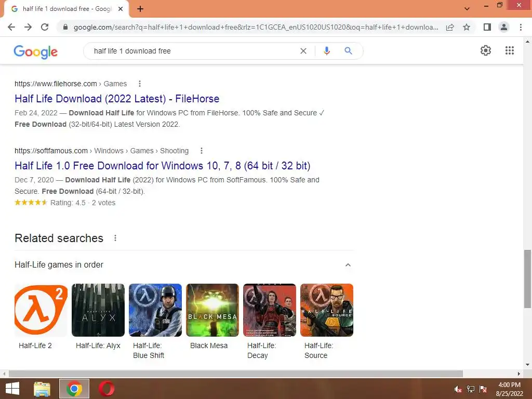Close the half life 1 download tab
The width and height of the screenshot is (532, 399).
coord(121,9)
